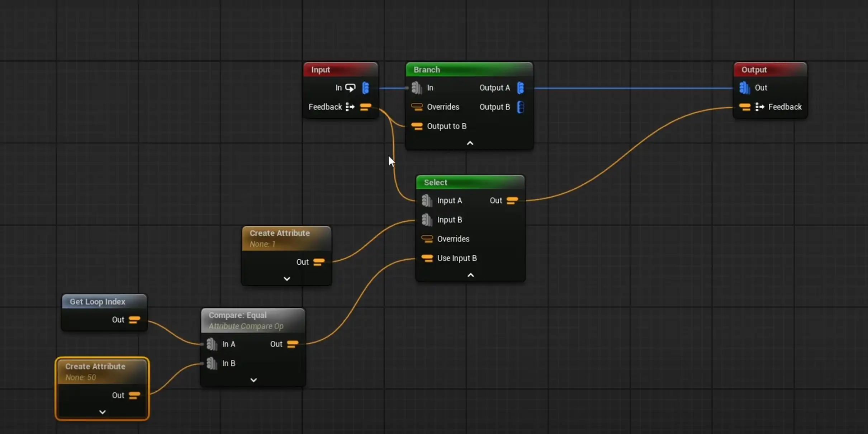This screenshot has height=434, width=868.
Task: Click Compare Equal node's In A pin
Action: tap(212, 344)
